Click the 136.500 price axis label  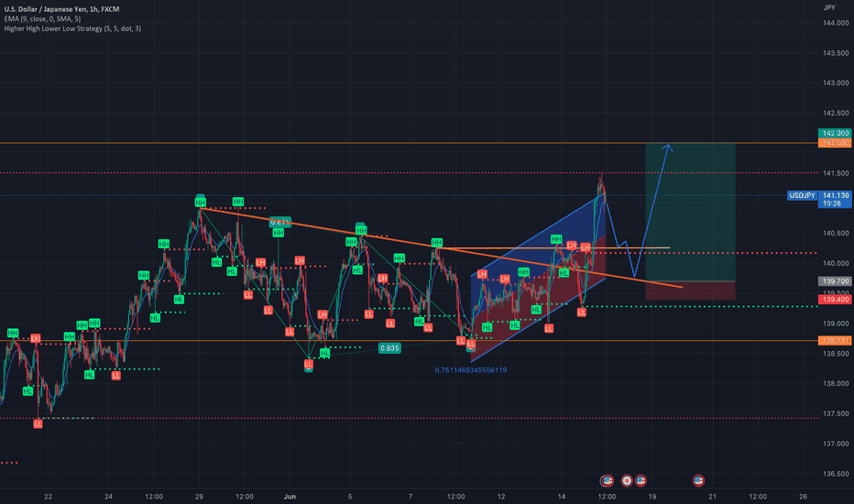836,474
